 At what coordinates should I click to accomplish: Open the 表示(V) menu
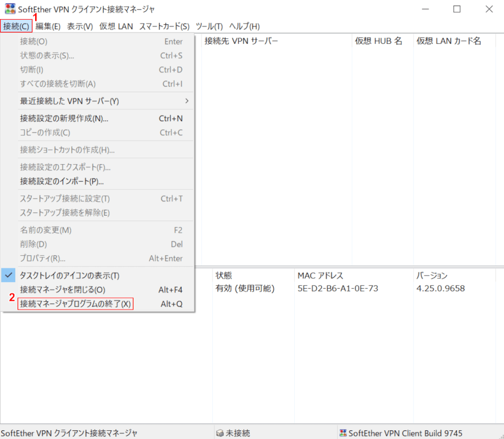[80, 26]
